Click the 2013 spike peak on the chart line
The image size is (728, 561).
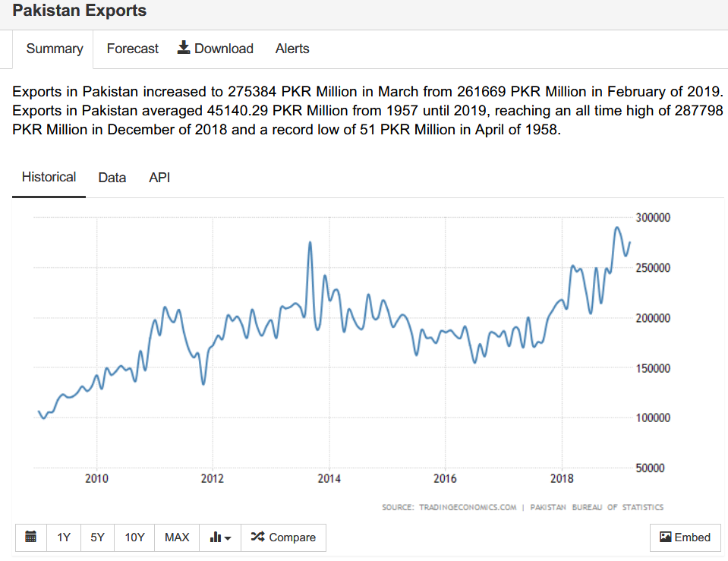click(x=310, y=242)
